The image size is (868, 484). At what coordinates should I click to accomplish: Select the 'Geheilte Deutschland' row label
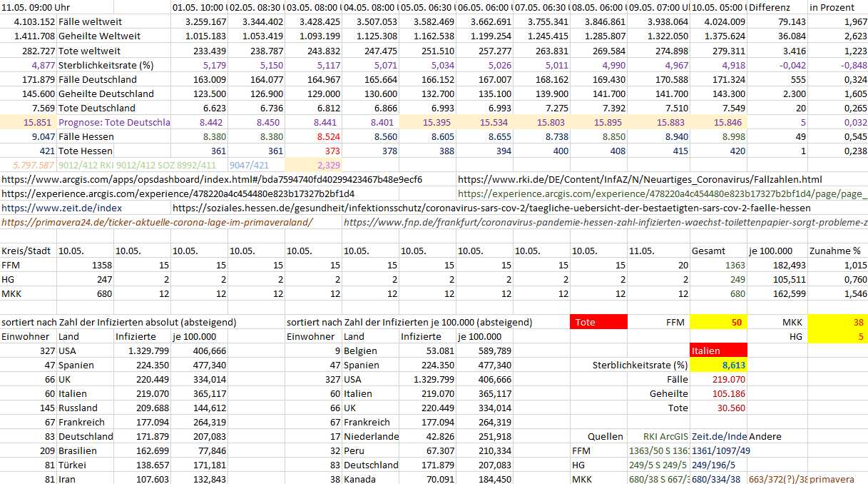[x=106, y=94]
